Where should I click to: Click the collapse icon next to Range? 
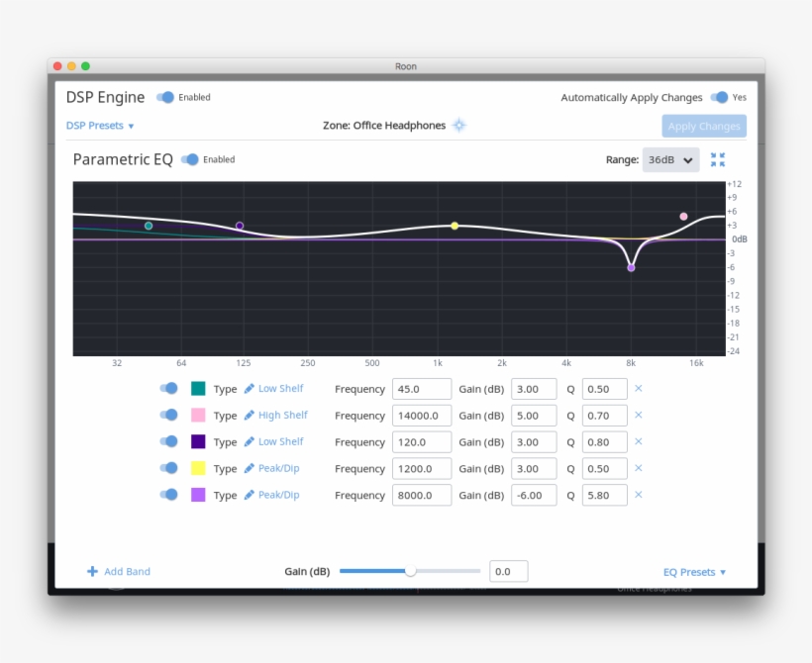[x=718, y=159]
